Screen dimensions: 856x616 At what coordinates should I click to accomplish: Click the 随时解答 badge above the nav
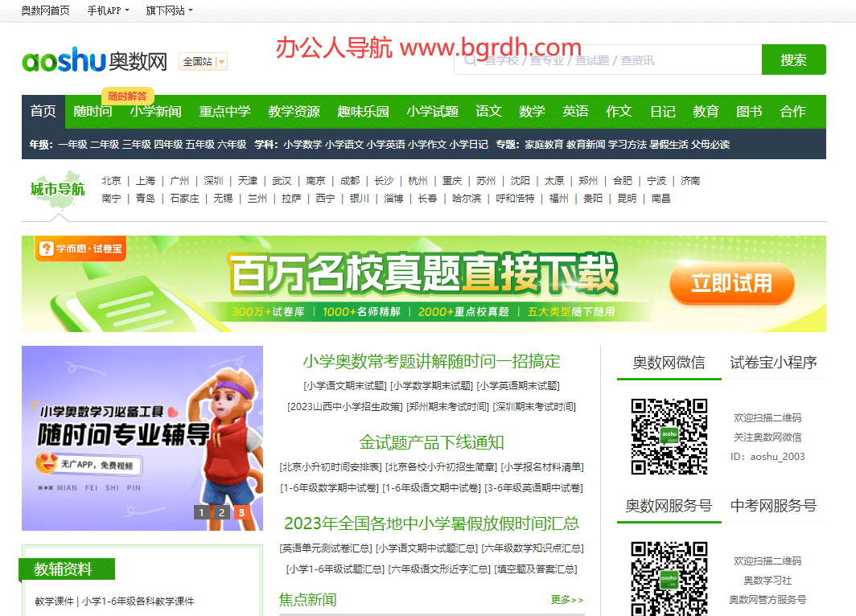[x=127, y=95]
